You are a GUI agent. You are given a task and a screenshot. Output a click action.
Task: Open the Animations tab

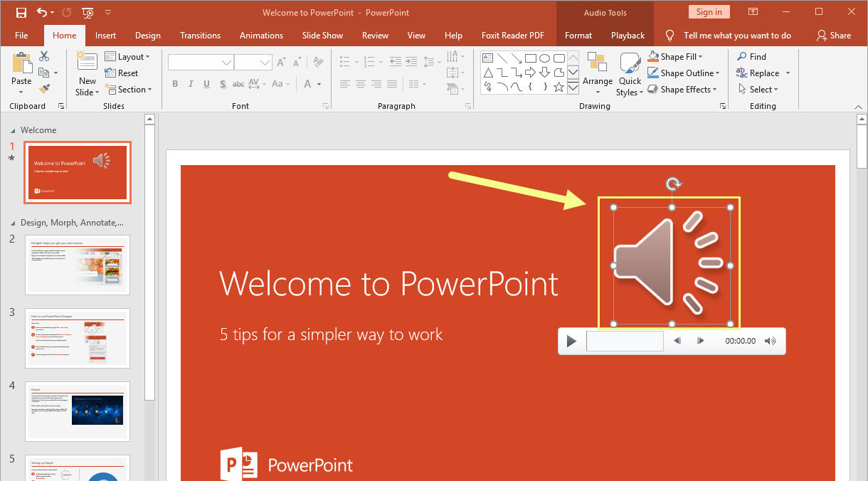pos(260,36)
